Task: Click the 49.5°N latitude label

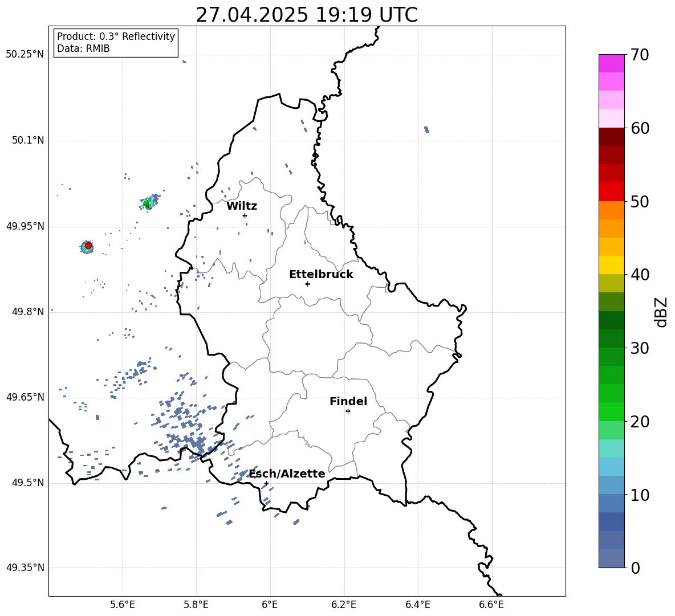Action: (x=27, y=483)
